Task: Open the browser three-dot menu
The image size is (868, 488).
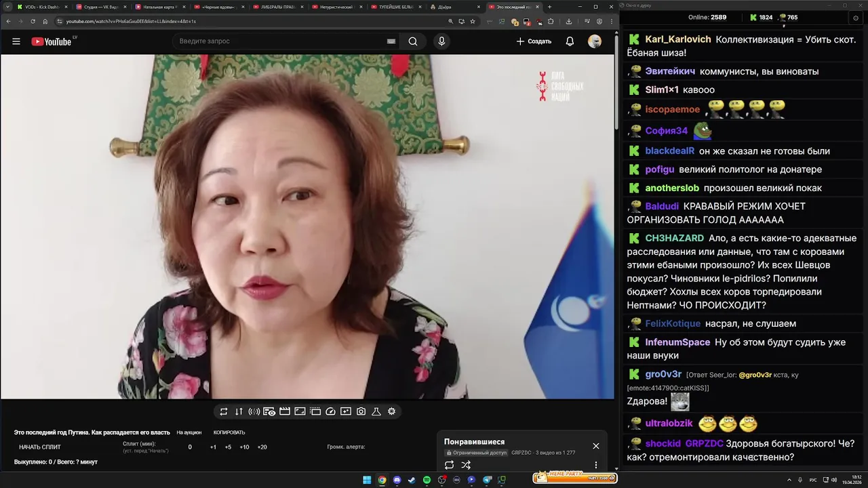Action: pyautogui.click(x=611, y=21)
